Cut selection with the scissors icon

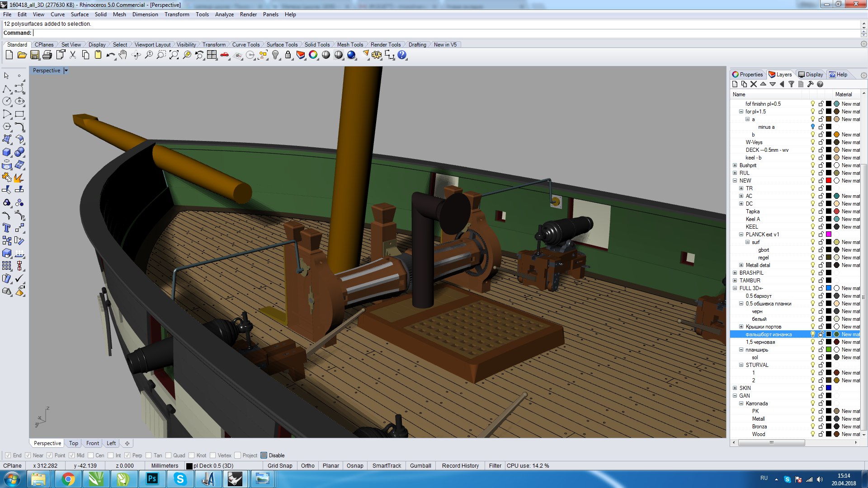(72, 55)
